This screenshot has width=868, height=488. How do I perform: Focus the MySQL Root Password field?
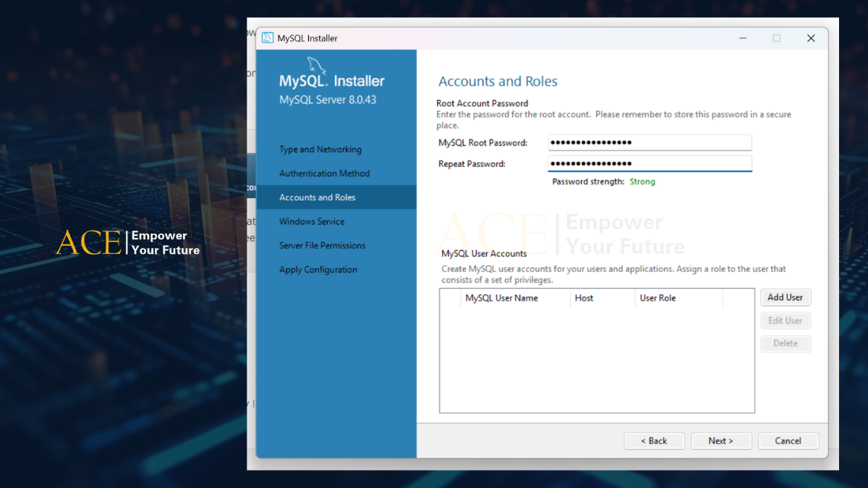[x=650, y=142]
